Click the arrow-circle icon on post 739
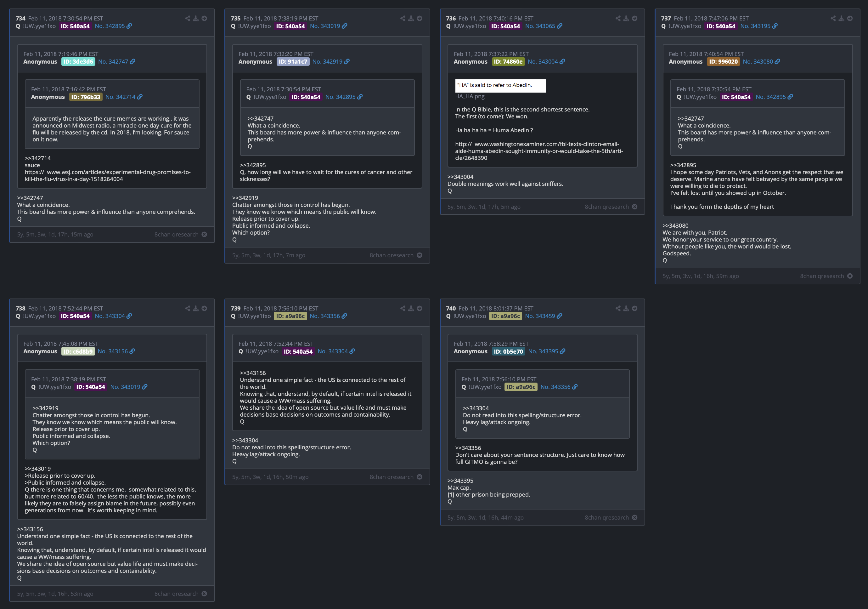Screen dimensions: 868x609 [x=420, y=308]
